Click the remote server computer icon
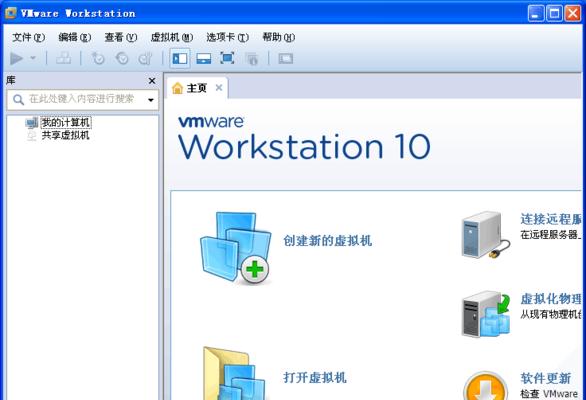 [x=485, y=235]
